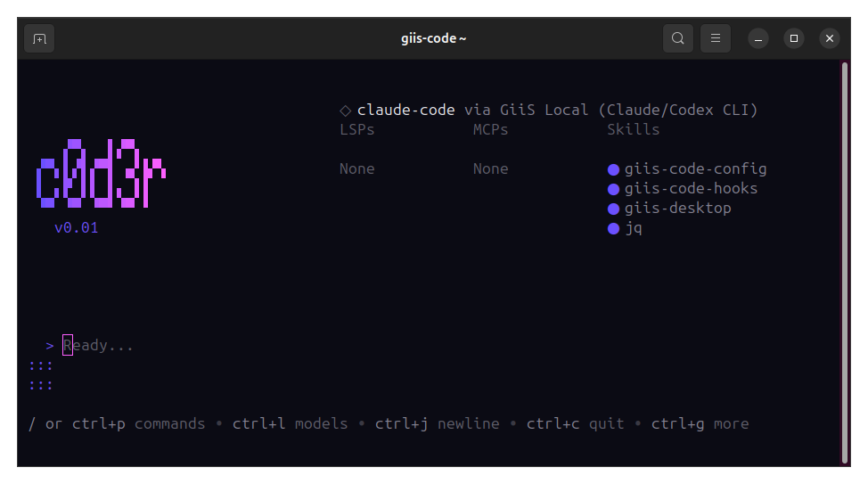
Task: Select the giis-code-config skill
Action: [x=695, y=169]
